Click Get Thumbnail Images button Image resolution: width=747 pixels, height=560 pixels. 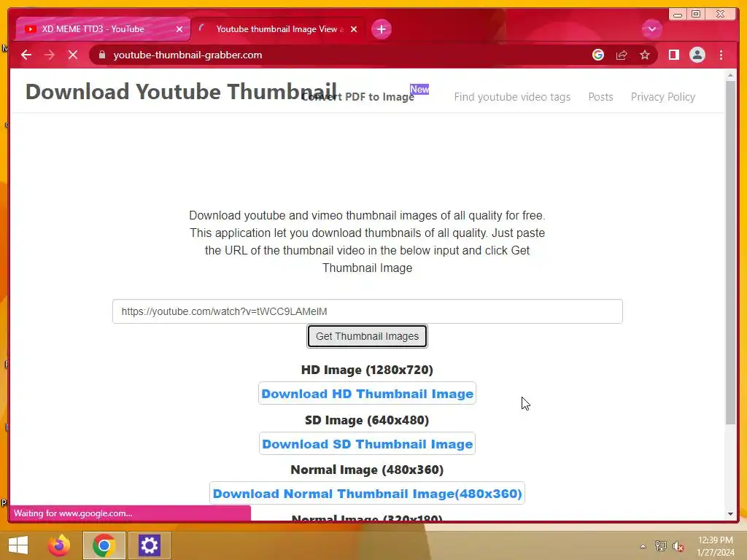tap(368, 336)
